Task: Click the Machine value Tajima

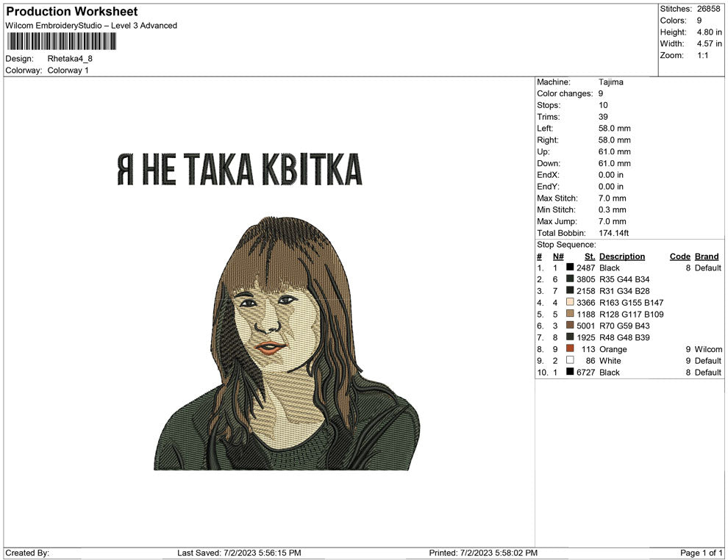Action: point(610,82)
